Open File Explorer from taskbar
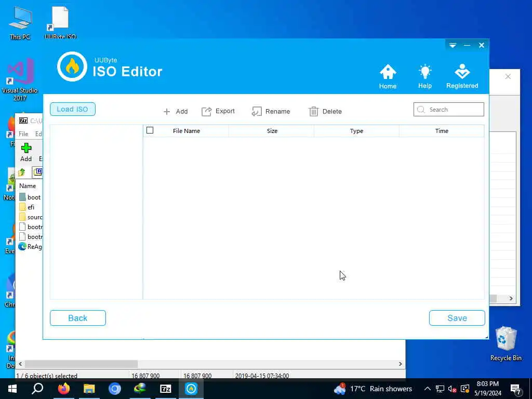 [x=89, y=389]
